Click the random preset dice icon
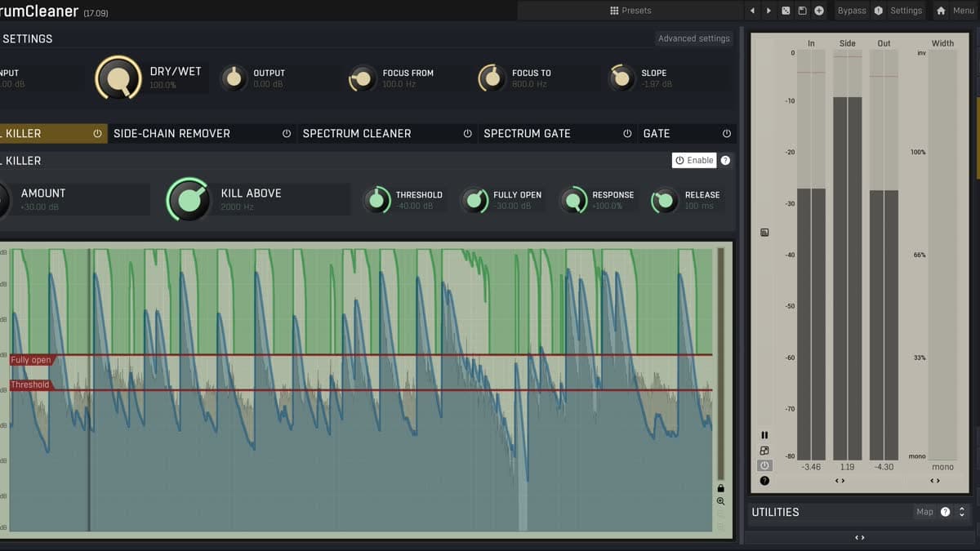This screenshot has height=551, width=980. (786, 11)
